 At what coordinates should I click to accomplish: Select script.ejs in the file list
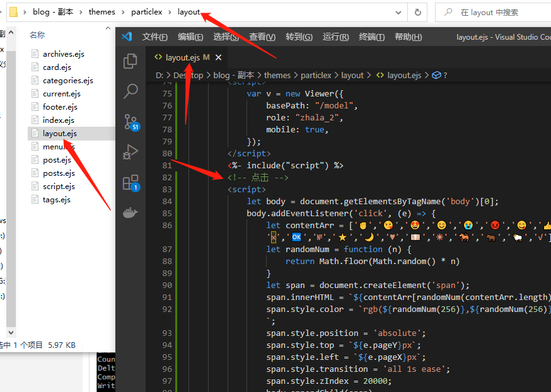(x=59, y=187)
